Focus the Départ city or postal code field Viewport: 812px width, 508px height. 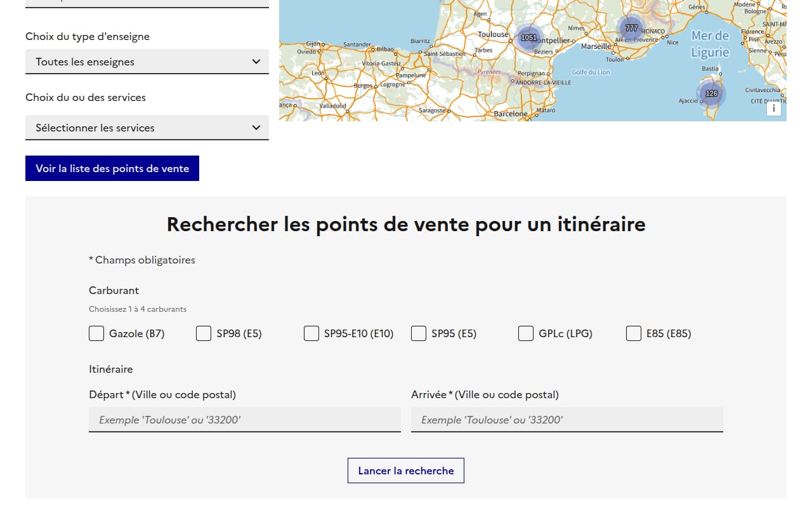(x=245, y=420)
